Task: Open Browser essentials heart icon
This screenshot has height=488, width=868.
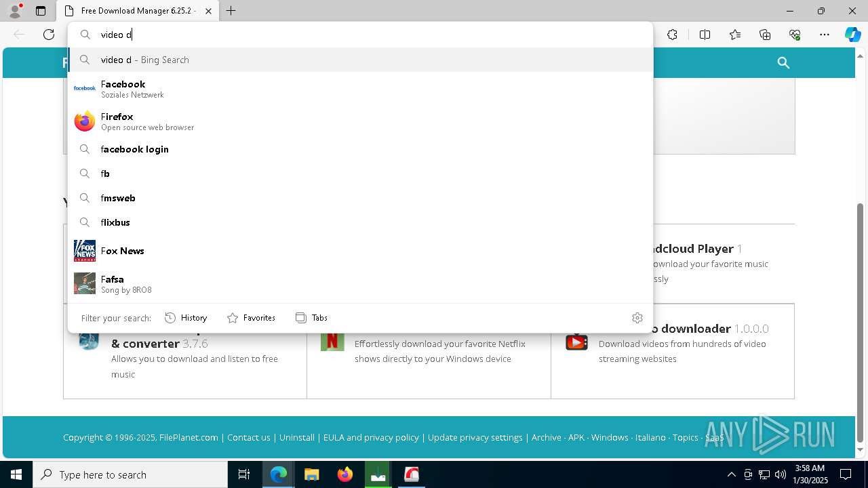Action: coord(795,35)
